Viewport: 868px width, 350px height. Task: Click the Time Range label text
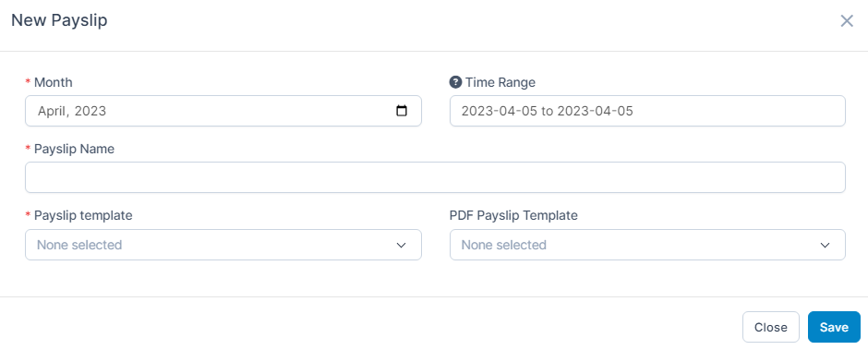pos(500,82)
